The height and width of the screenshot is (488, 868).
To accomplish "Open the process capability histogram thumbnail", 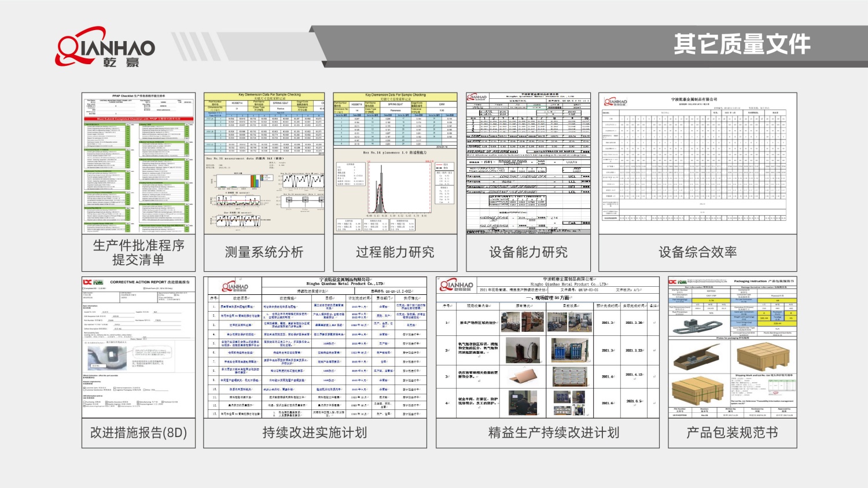I will coord(395,163).
